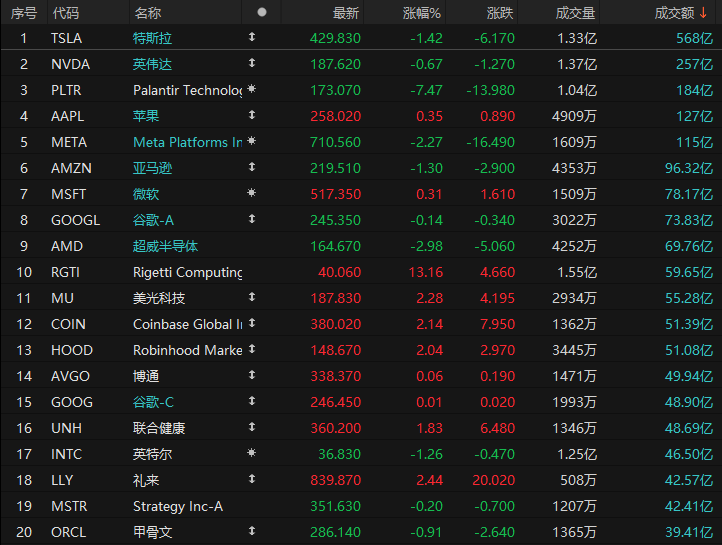Screen dimensions: 722x545
Task: Click the sun icon in the PLTR row
Action: coord(251,90)
